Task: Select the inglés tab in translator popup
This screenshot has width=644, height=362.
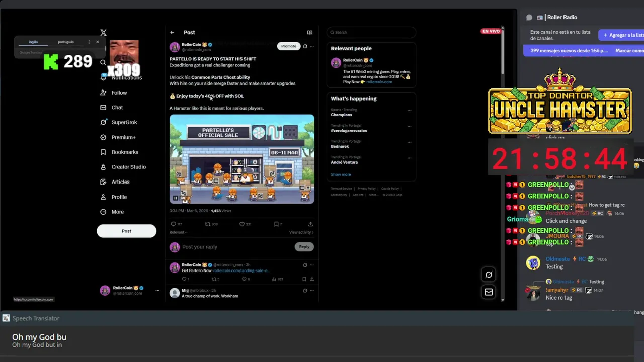Action: pos(33,42)
